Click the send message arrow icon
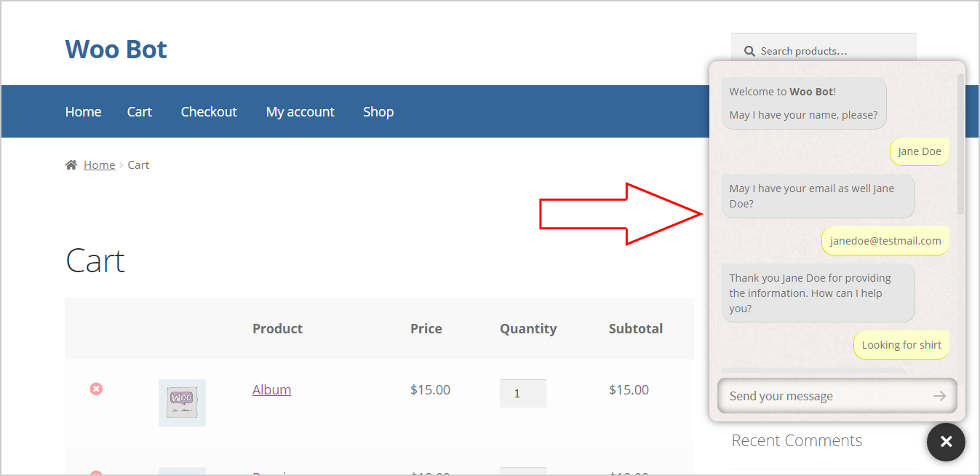Viewport: 980px width, 476px height. click(939, 396)
